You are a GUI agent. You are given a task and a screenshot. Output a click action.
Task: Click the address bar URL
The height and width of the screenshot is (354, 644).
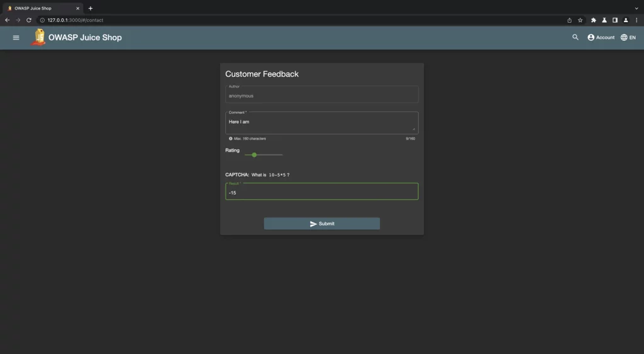click(x=75, y=19)
